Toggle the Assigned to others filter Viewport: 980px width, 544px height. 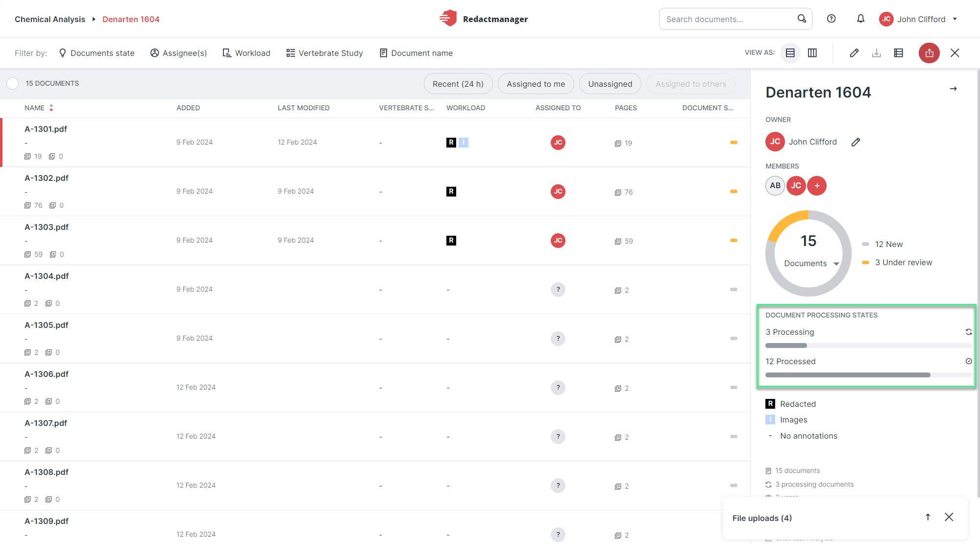[x=691, y=84]
